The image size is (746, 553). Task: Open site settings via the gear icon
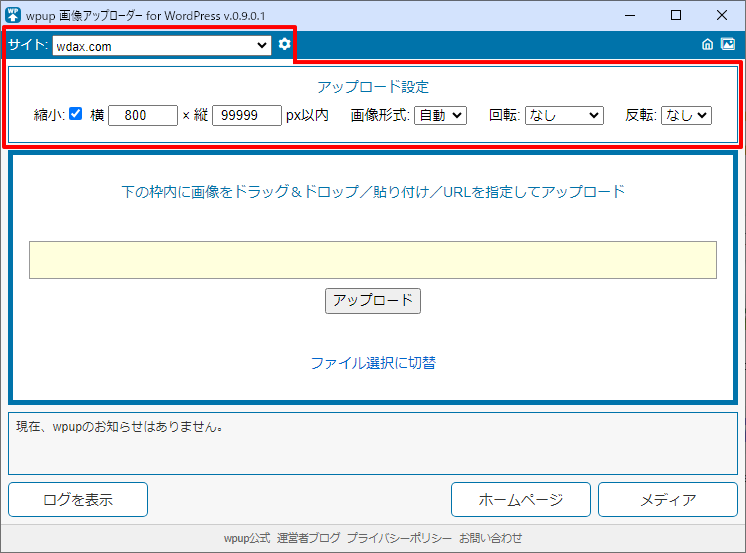(x=285, y=45)
